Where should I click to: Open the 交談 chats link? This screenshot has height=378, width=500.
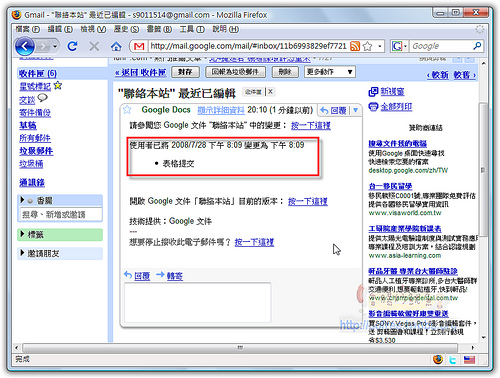[27, 100]
